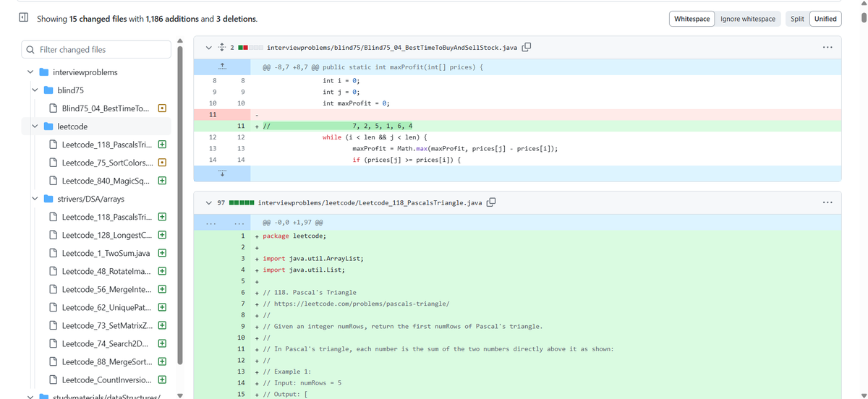Click the file tree scrollbar thumb
The image size is (868, 399).
click(180, 204)
